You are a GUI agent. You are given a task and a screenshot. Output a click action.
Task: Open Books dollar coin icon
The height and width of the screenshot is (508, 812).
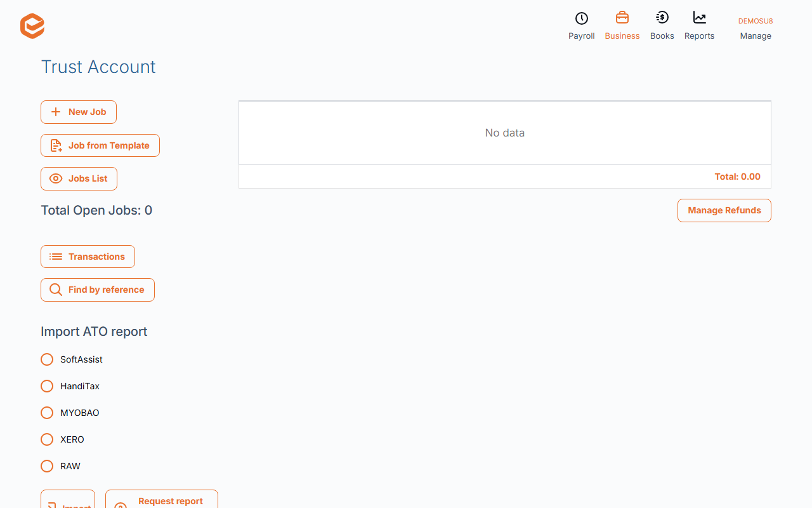(x=662, y=18)
